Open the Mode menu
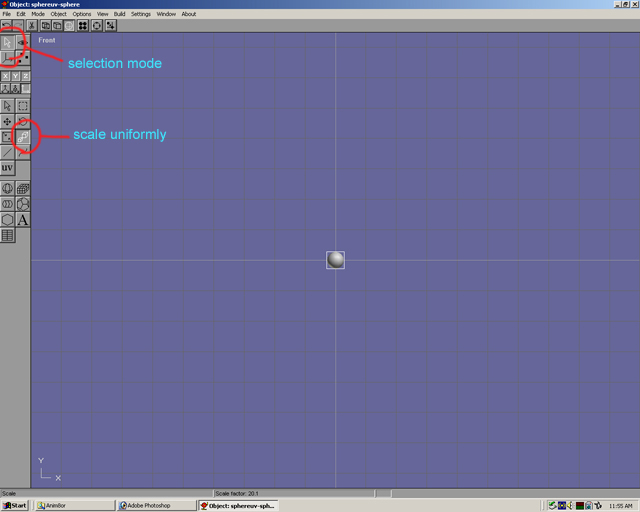Screen dimensions: 640x512 coord(38,14)
